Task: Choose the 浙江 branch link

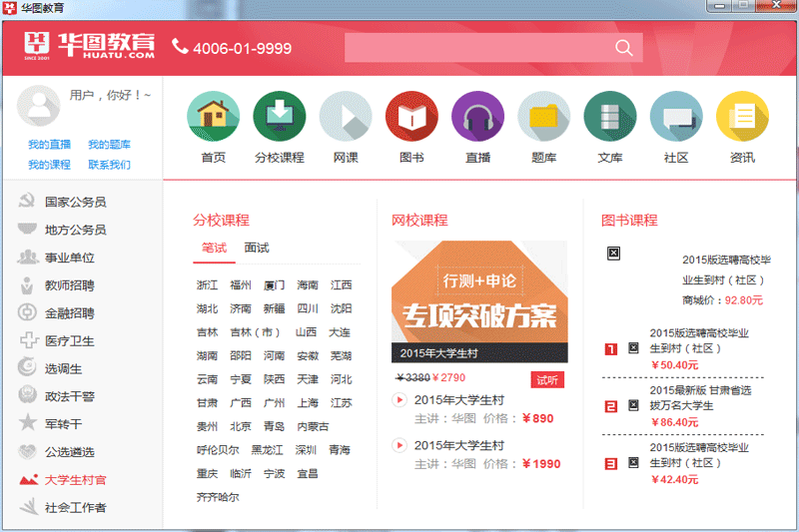Action: coord(207,285)
